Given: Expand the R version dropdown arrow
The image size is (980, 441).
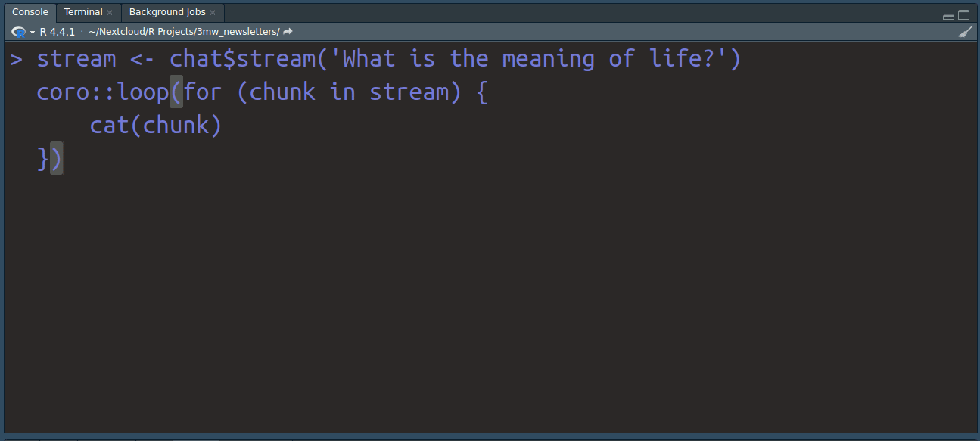Looking at the screenshot, I should coord(33,33).
